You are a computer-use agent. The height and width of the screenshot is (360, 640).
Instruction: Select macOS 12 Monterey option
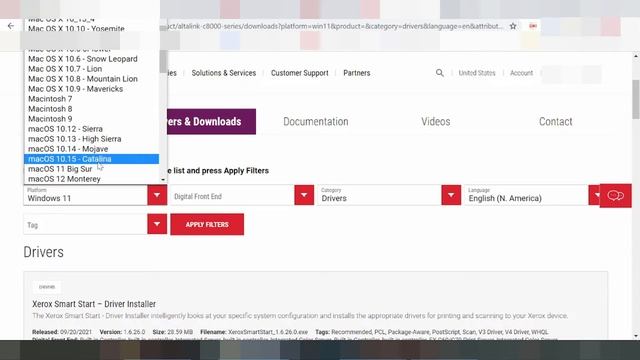coord(91,179)
